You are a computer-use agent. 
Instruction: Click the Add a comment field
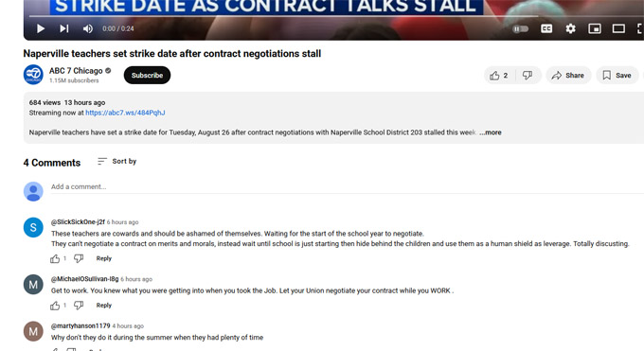347,186
